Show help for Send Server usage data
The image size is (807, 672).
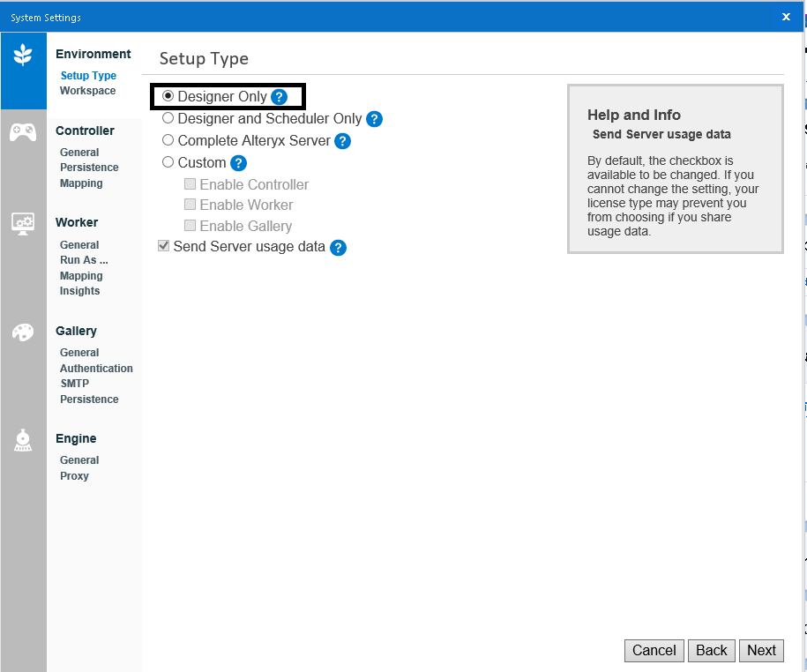tap(338, 248)
